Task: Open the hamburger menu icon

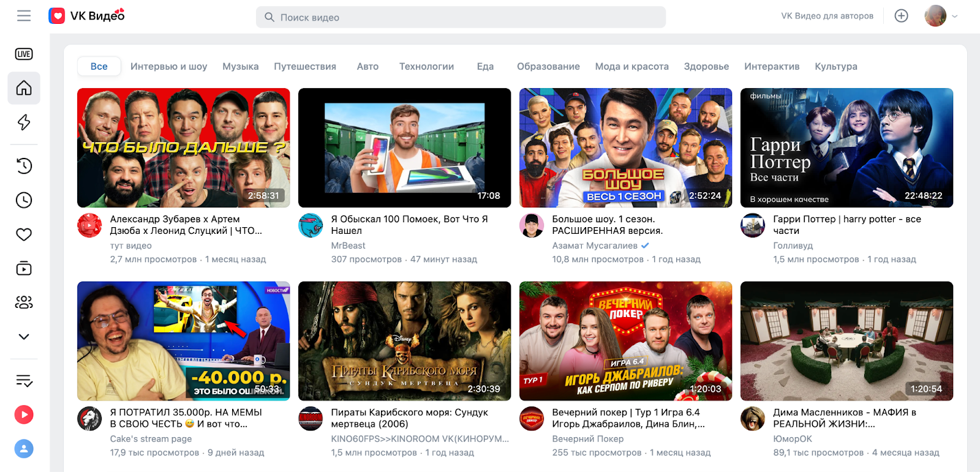Action: click(x=24, y=16)
